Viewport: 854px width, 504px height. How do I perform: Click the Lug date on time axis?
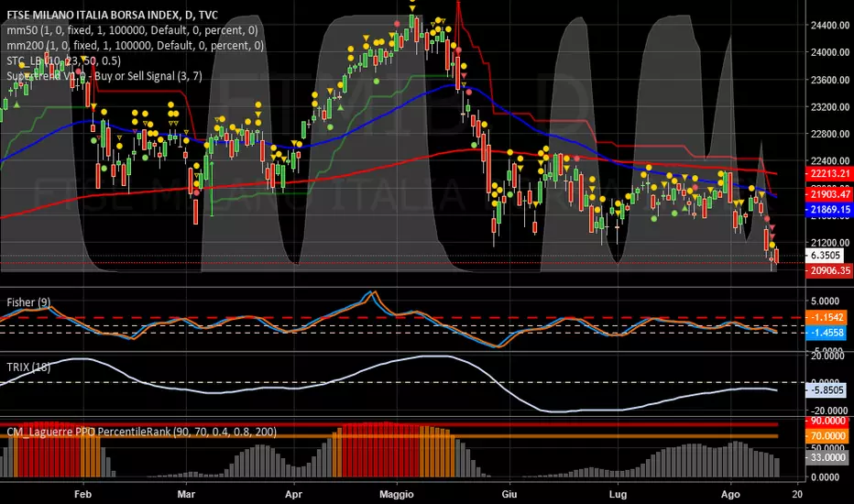[618, 494]
